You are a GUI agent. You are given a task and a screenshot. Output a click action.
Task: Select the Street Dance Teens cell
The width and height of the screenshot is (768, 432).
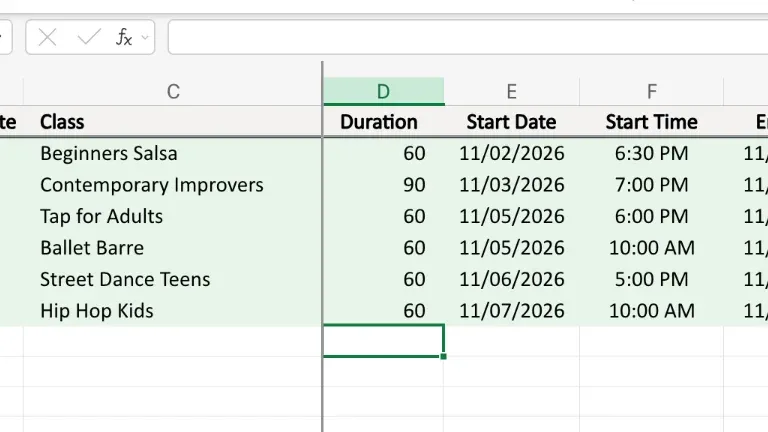pyautogui.click(x=173, y=279)
